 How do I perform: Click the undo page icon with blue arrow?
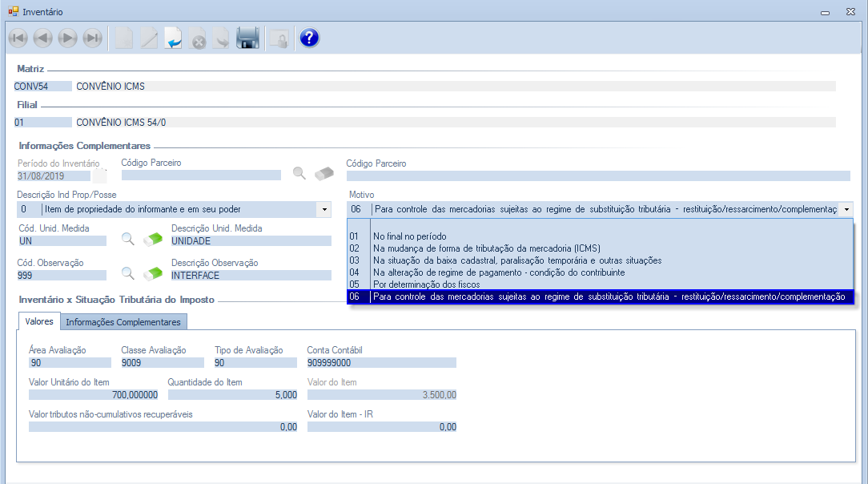click(x=174, y=38)
